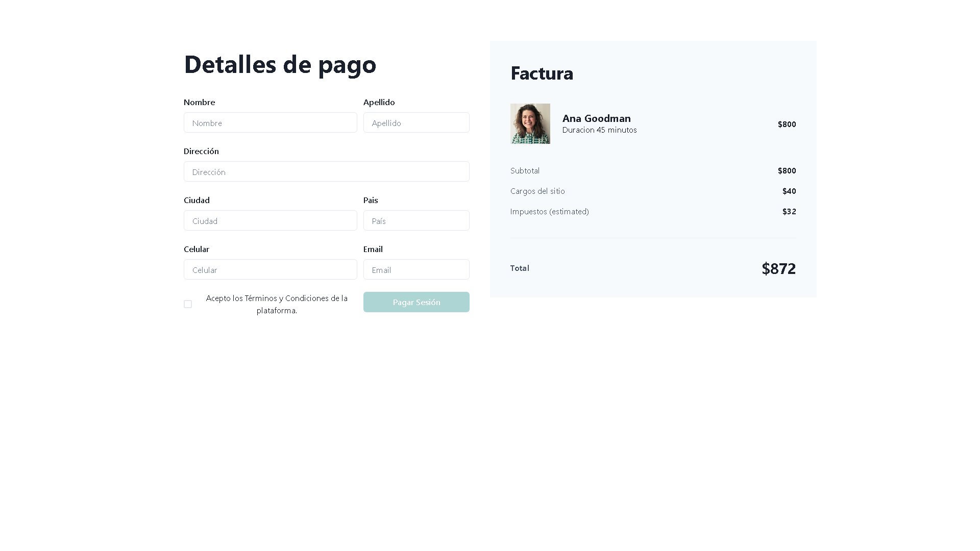Check the terms and conditions checkbox
Screen dimensions: 980x551
click(x=187, y=304)
